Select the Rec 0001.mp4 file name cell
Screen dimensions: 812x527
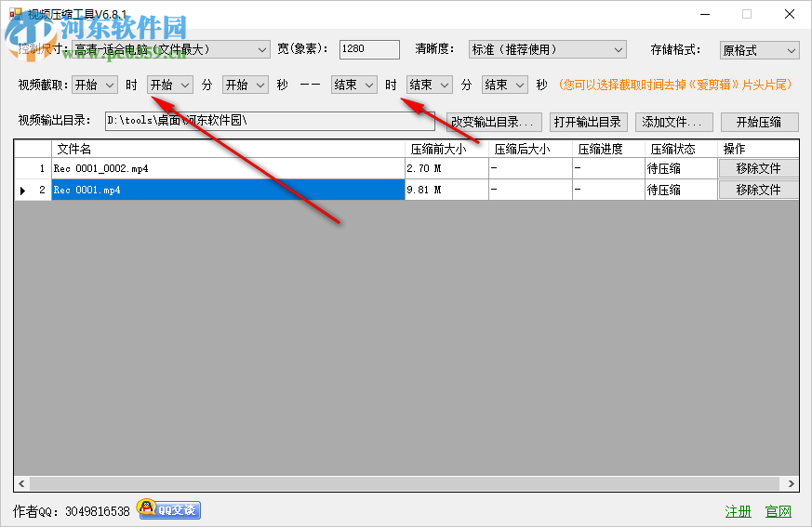tap(228, 190)
